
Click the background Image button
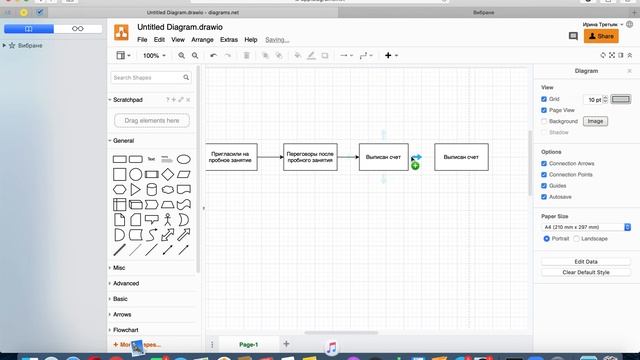[595, 121]
